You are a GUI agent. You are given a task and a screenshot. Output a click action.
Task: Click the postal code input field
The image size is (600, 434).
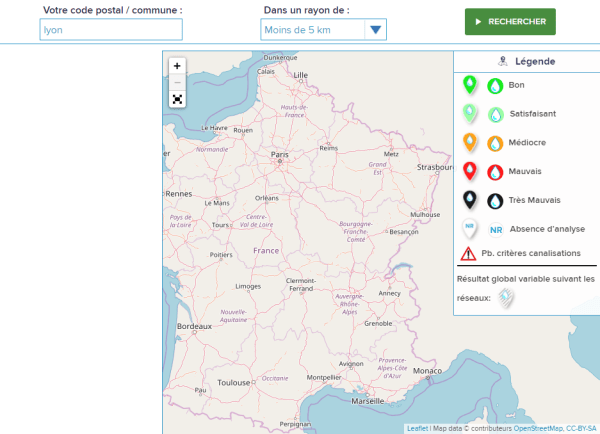pyautogui.click(x=111, y=30)
